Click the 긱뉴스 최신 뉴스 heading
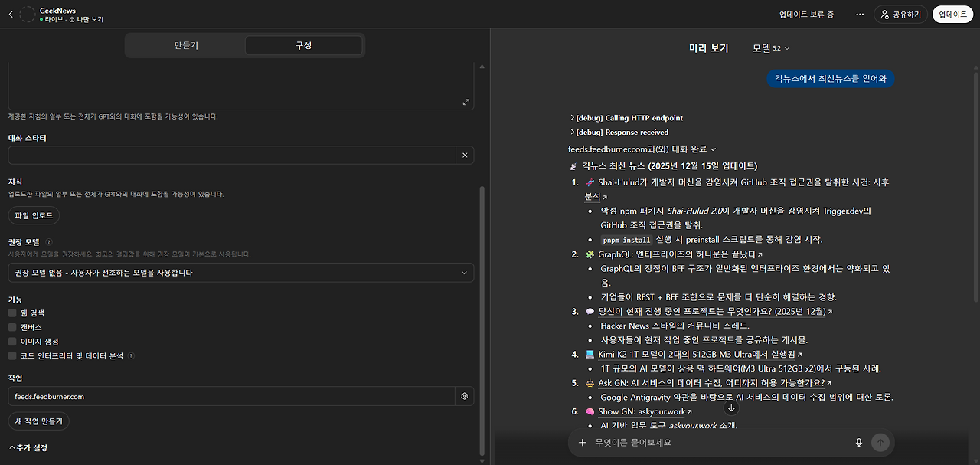 664,165
